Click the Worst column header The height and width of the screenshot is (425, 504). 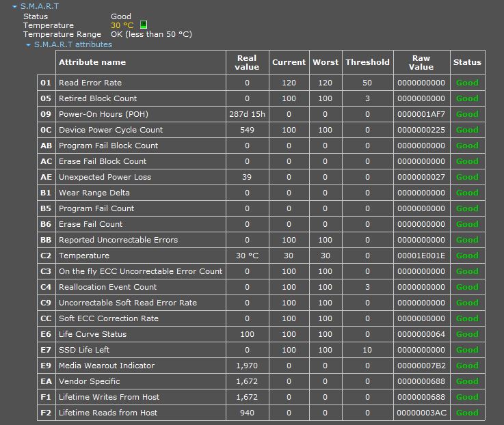click(x=325, y=62)
